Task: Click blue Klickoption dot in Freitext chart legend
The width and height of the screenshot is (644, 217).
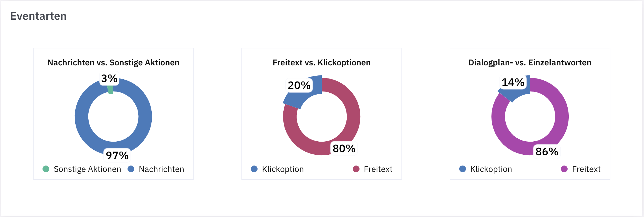Action: click(254, 169)
